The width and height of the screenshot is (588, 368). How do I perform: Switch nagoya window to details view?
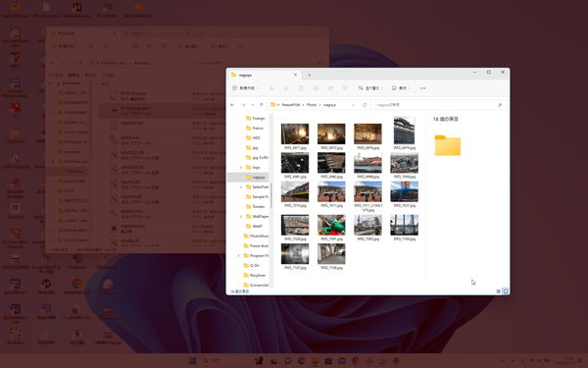(499, 291)
